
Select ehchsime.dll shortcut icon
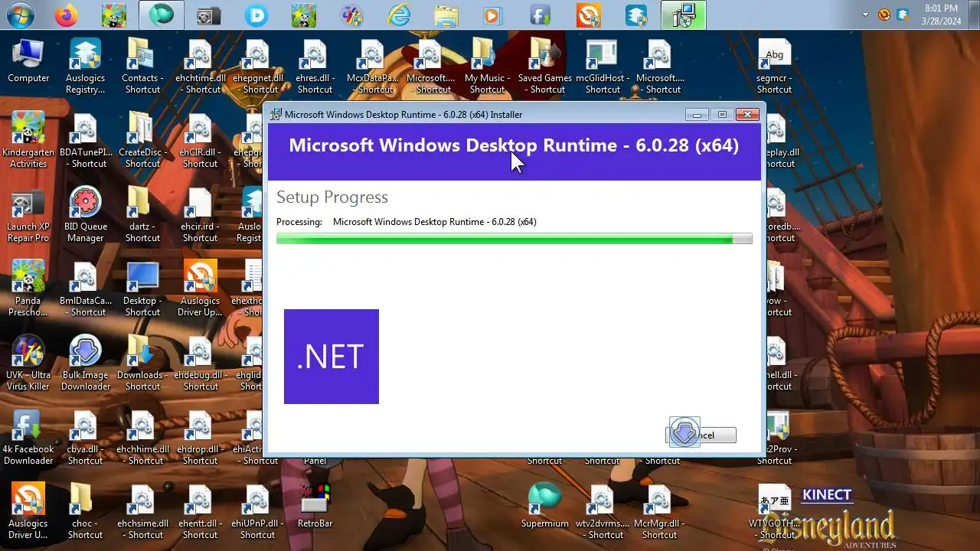point(142,511)
